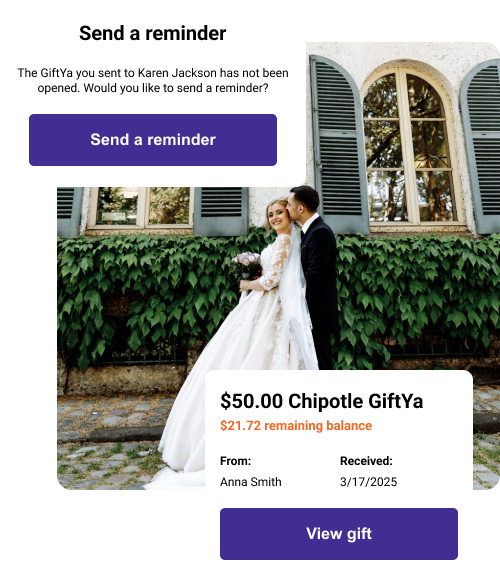Select the From: label

(x=235, y=461)
